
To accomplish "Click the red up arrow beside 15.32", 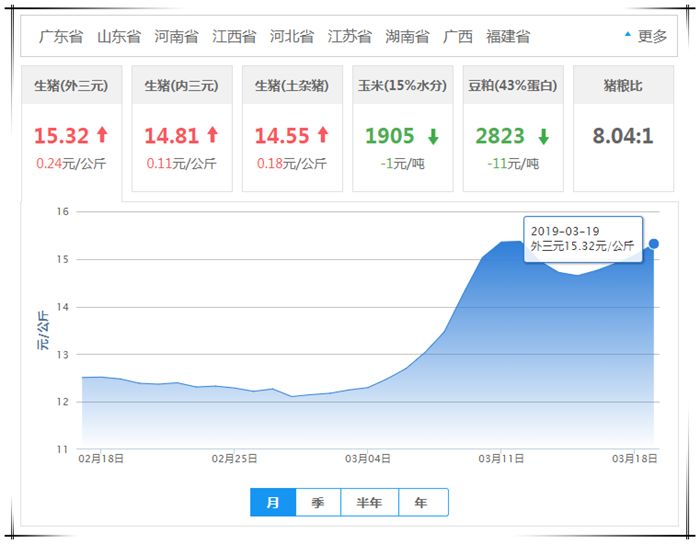I will 101,134.
